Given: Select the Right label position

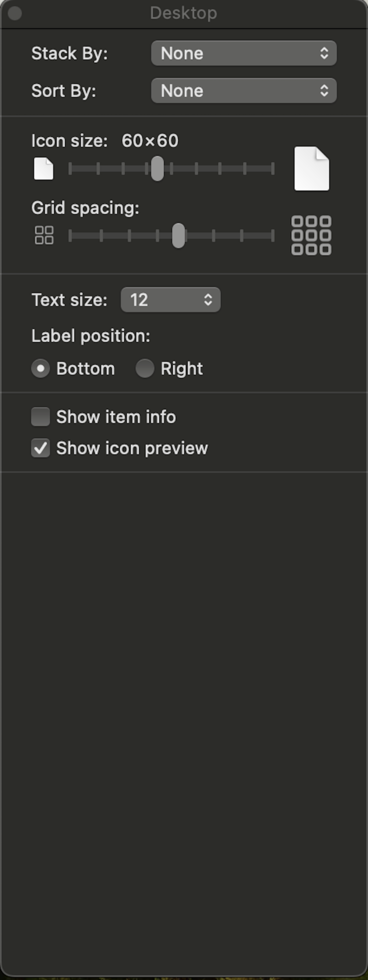Looking at the screenshot, I should (x=145, y=368).
